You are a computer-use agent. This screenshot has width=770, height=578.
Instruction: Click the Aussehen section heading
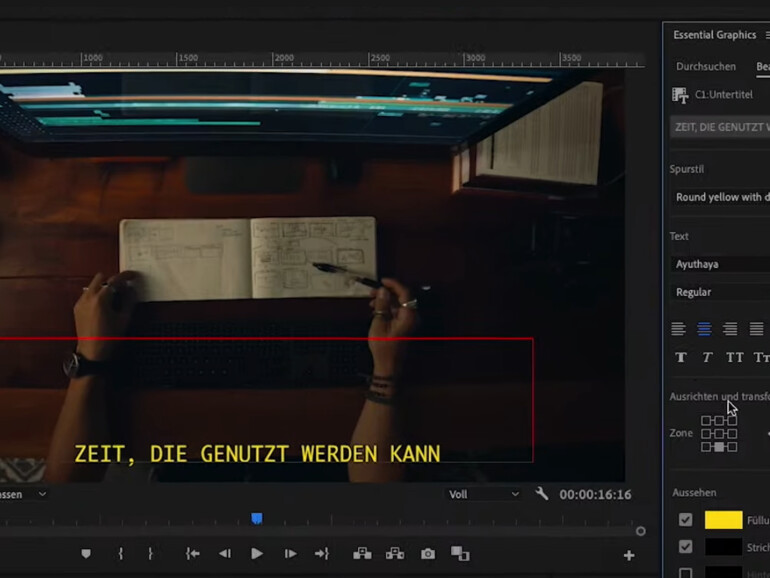pos(694,493)
